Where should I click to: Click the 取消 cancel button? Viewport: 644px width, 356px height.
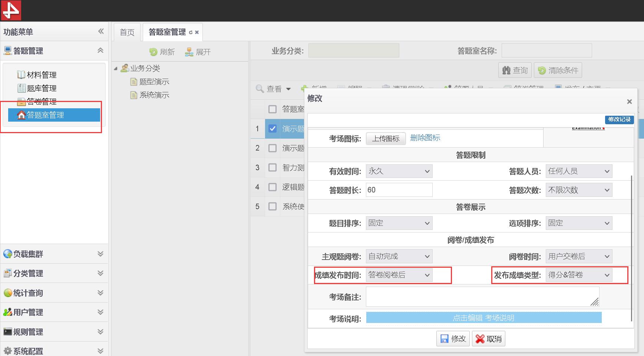pyautogui.click(x=489, y=339)
